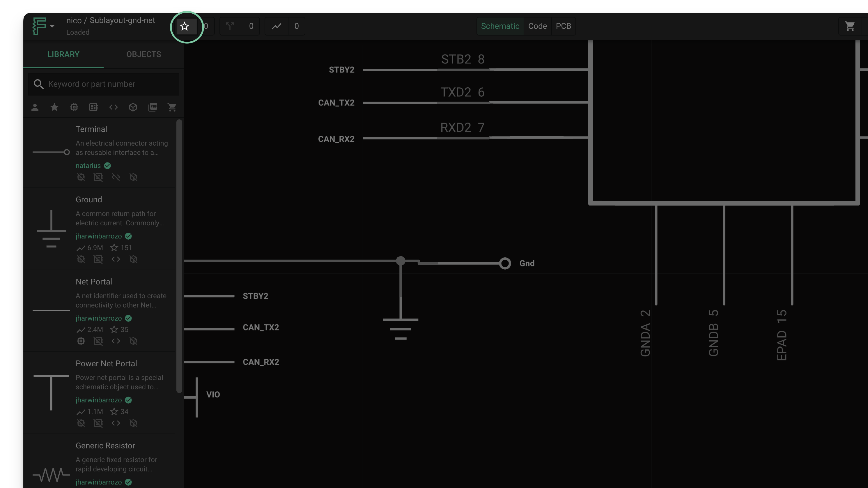Open natarius author profile link

(x=88, y=165)
